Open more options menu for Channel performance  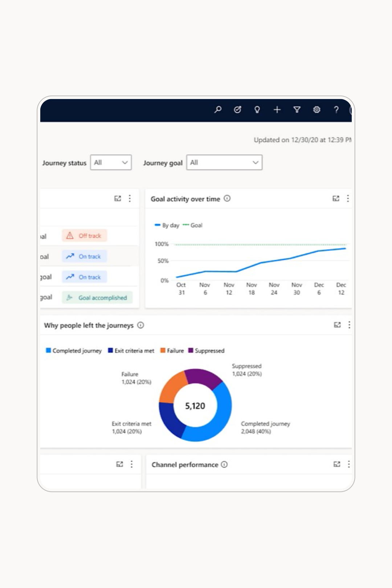click(x=349, y=464)
